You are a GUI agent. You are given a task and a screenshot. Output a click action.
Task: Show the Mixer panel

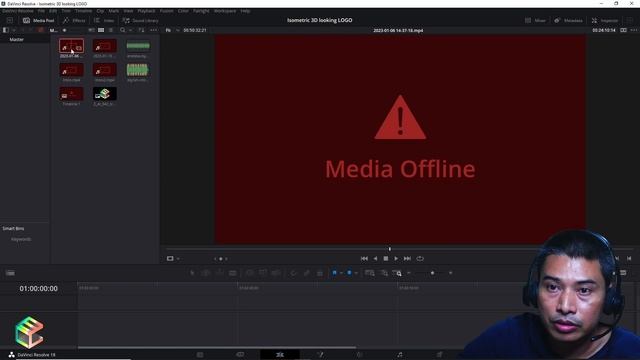[x=535, y=20]
